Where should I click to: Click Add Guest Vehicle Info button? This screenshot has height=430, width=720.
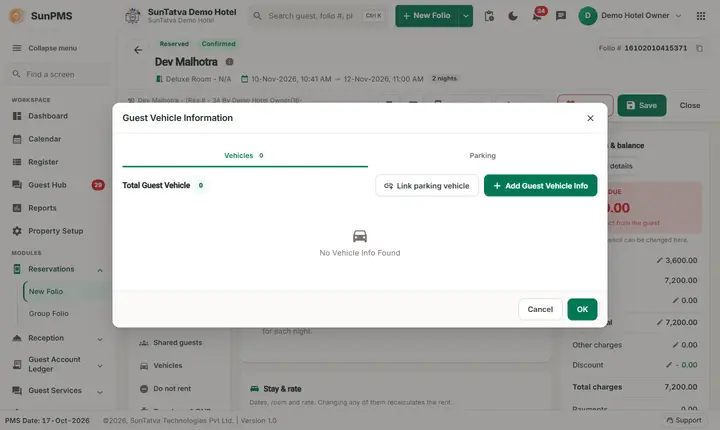coord(540,186)
